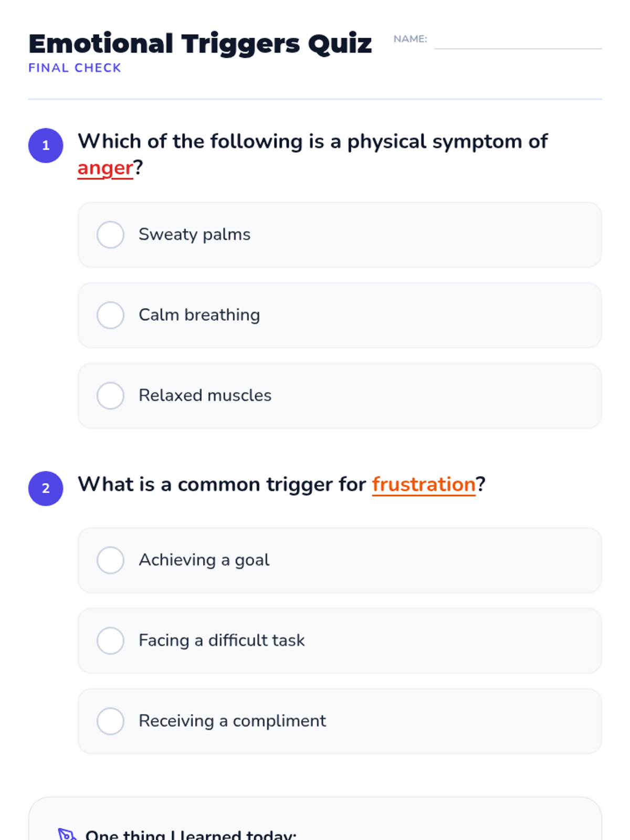
Task: Click the Receiving a compliment label
Action: tap(232, 721)
